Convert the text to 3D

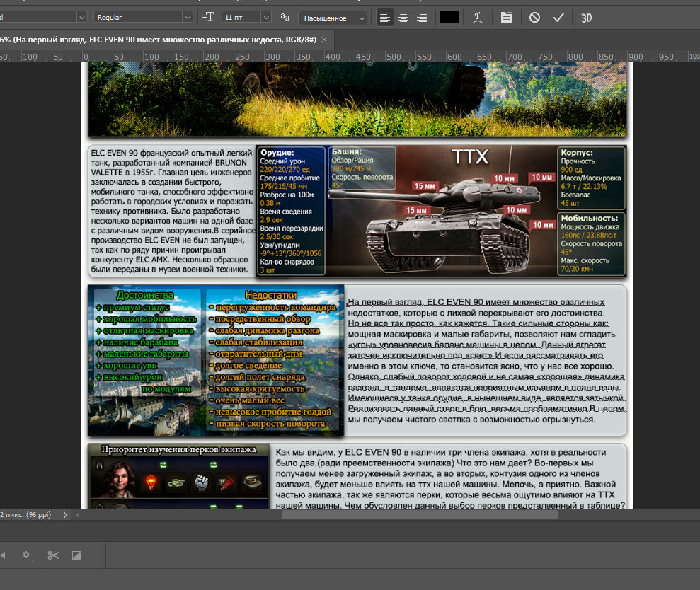(586, 18)
